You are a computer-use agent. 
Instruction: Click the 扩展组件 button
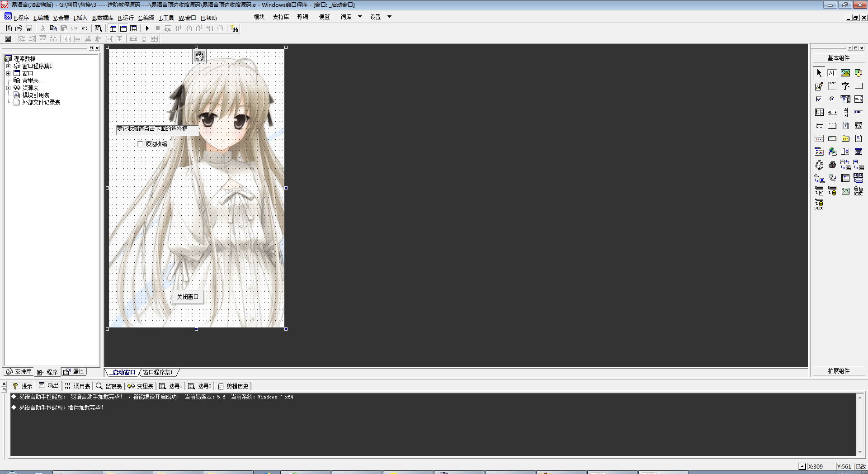[x=839, y=371]
